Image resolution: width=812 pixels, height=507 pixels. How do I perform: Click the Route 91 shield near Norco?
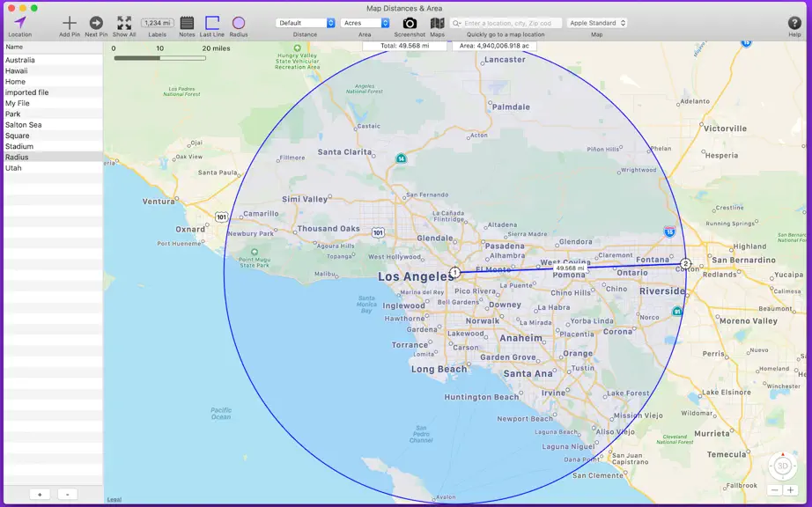[x=677, y=311]
